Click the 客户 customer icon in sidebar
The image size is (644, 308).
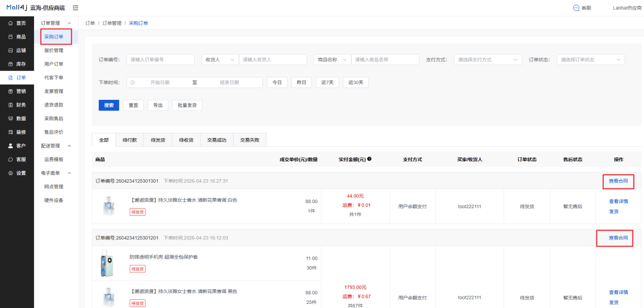(x=11, y=146)
